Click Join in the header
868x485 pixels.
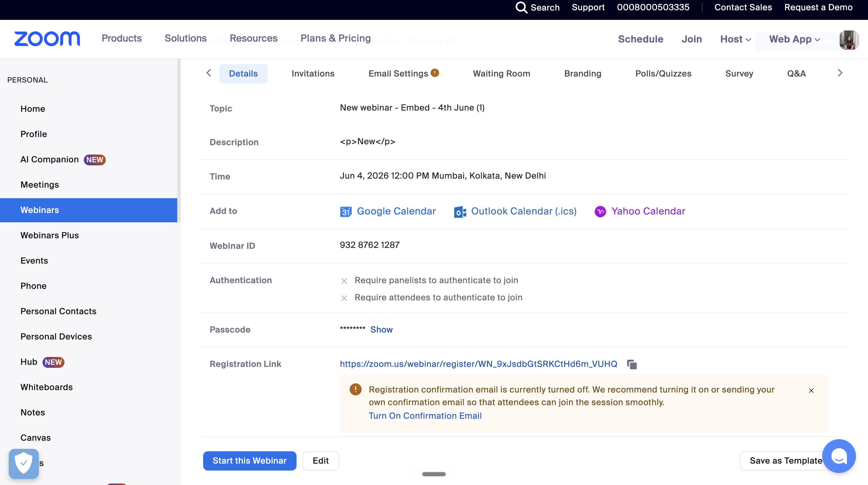[x=692, y=39]
